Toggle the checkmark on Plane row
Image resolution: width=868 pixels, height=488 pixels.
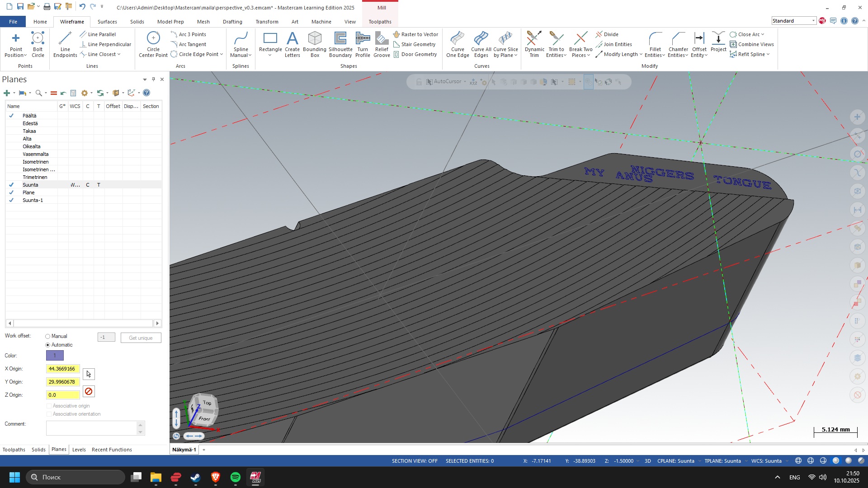pyautogui.click(x=11, y=192)
